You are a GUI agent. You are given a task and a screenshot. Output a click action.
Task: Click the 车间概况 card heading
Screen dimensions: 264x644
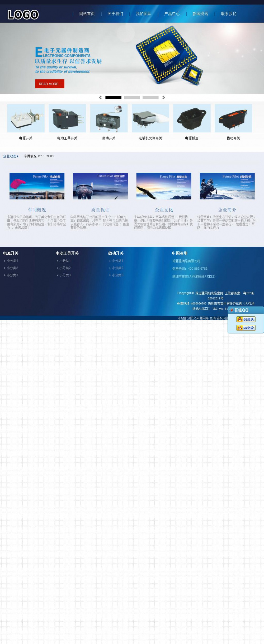(37, 210)
